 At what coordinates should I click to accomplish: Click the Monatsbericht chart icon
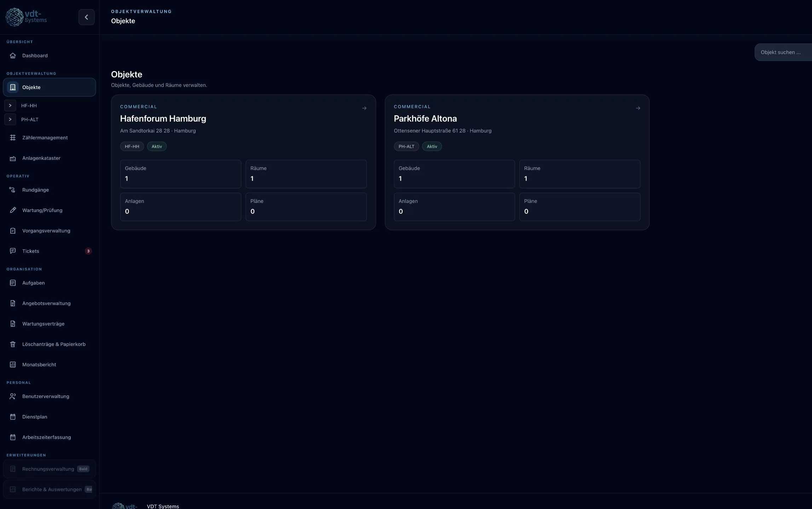13,364
